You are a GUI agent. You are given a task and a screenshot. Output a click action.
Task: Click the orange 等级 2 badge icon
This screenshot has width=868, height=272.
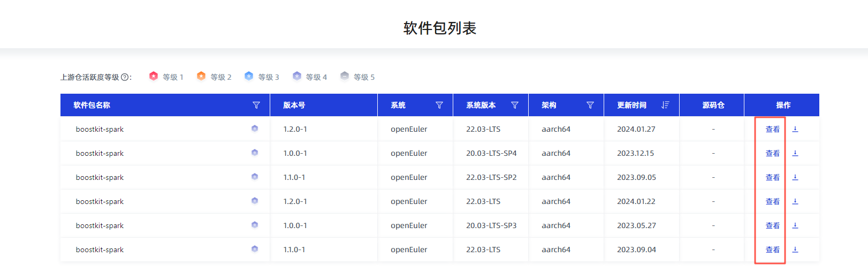click(x=201, y=76)
